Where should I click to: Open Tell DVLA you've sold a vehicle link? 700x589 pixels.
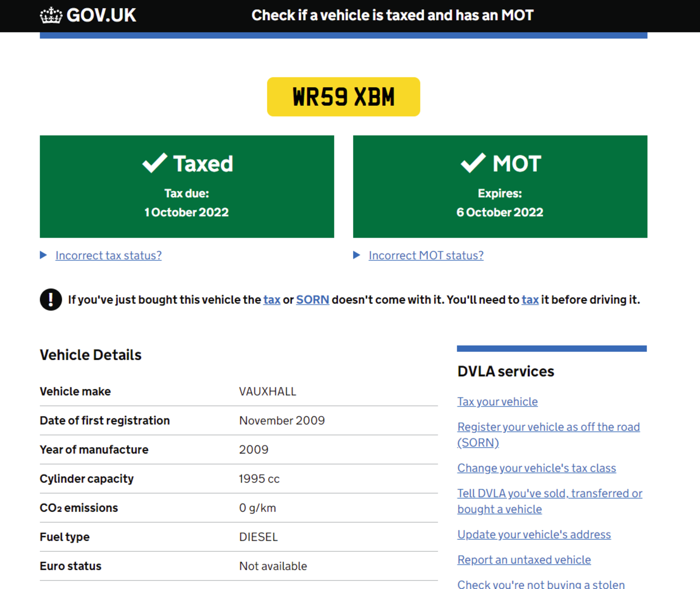(550, 501)
